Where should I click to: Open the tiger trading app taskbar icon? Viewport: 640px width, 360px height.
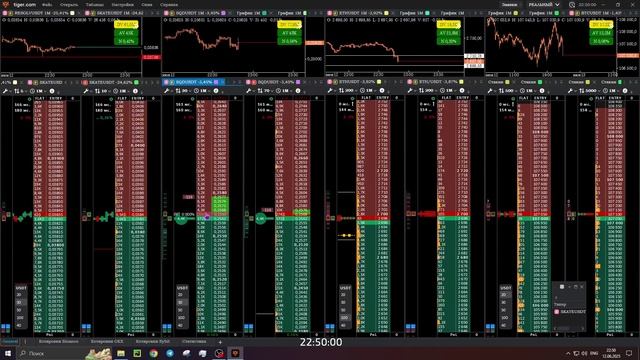[235, 353]
